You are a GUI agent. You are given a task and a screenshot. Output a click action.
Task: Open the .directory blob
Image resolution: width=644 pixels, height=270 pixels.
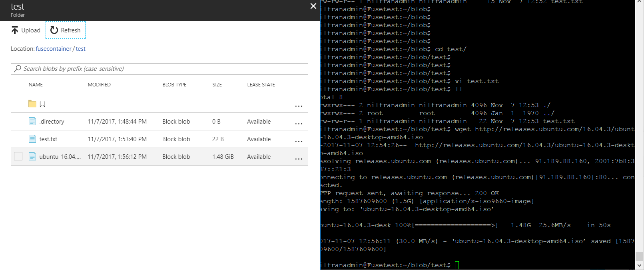click(52, 122)
